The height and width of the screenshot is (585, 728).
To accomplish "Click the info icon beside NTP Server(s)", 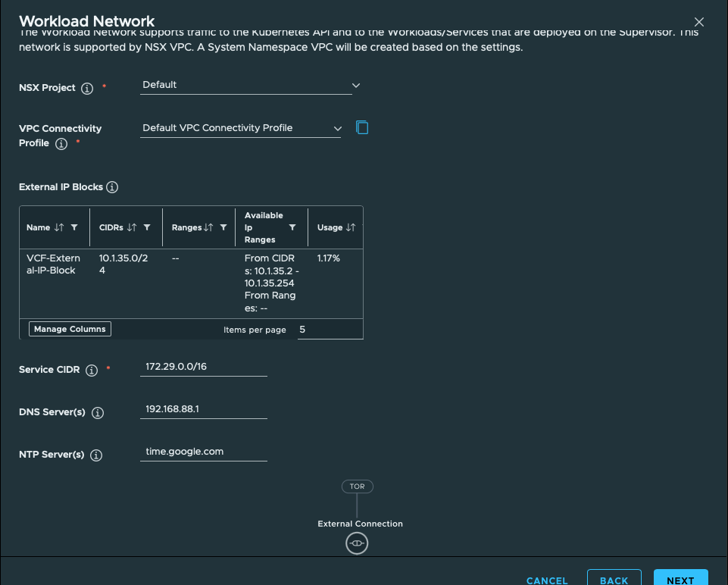I will click(x=96, y=455).
